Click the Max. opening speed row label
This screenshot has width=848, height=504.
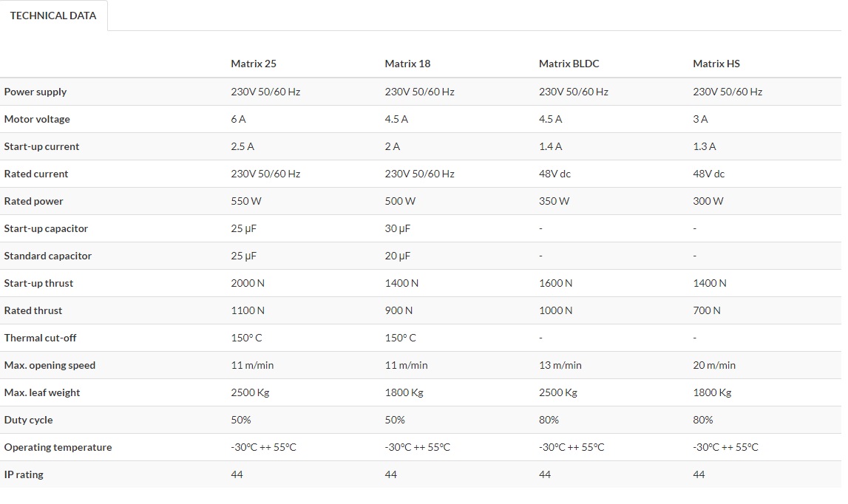[50, 365]
